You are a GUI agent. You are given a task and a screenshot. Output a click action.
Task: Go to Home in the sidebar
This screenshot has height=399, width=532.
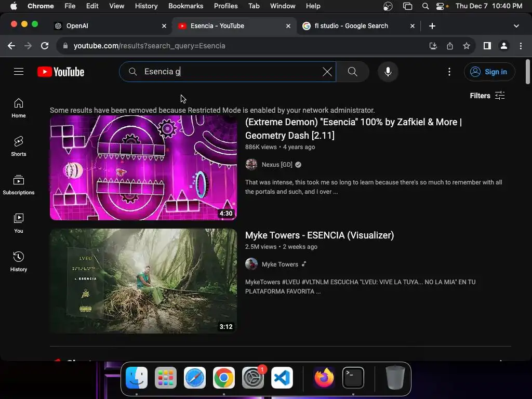(x=19, y=108)
